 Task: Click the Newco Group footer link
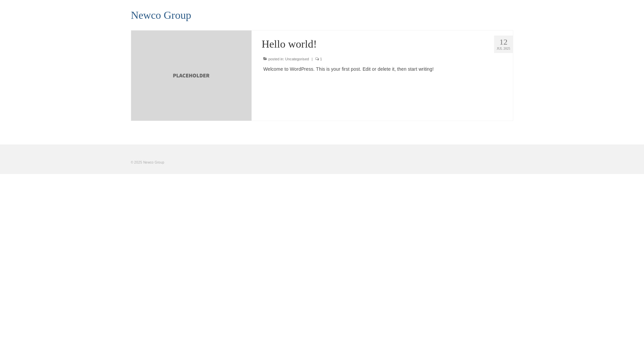coord(154,163)
